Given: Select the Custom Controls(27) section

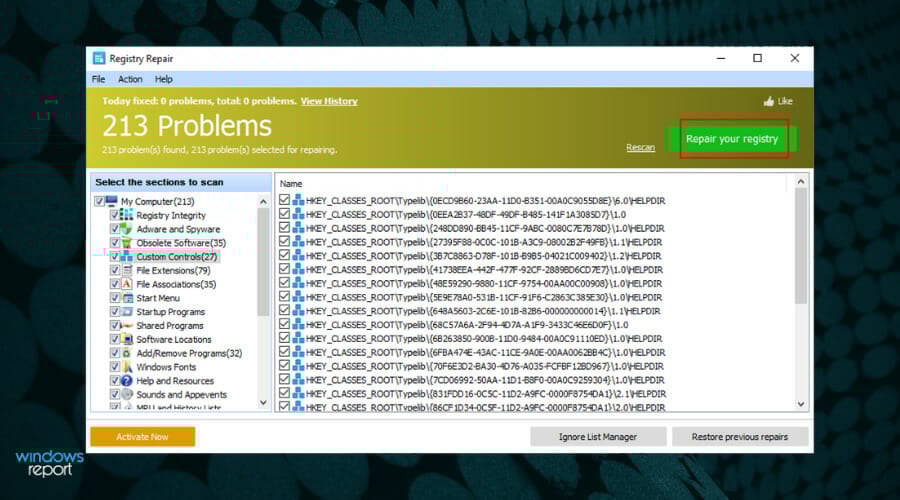Looking at the screenshot, I should click(x=177, y=257).
